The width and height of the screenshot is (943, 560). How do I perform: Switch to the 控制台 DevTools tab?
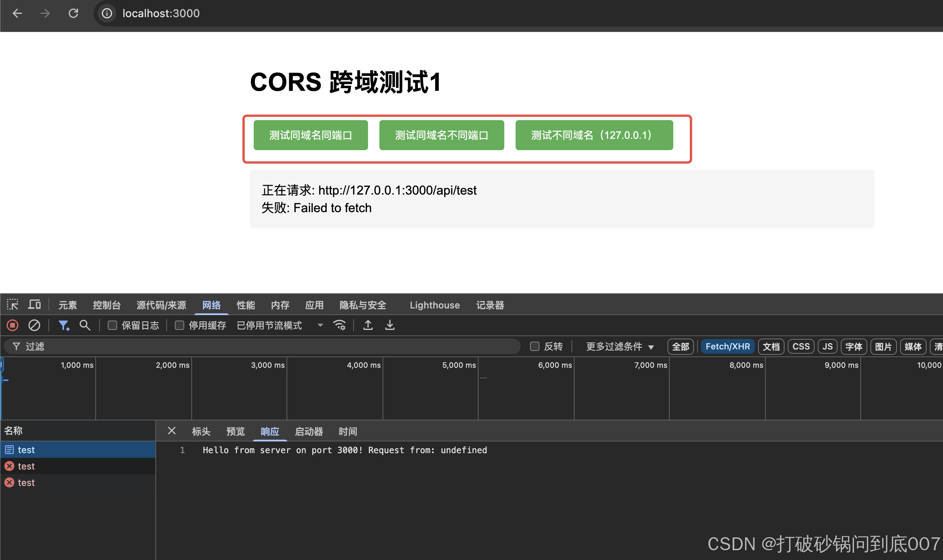click(x=107, y=305)
